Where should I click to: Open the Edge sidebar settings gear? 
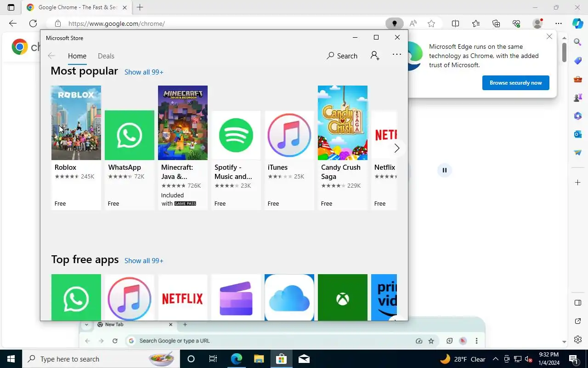(x=578, y=340)
